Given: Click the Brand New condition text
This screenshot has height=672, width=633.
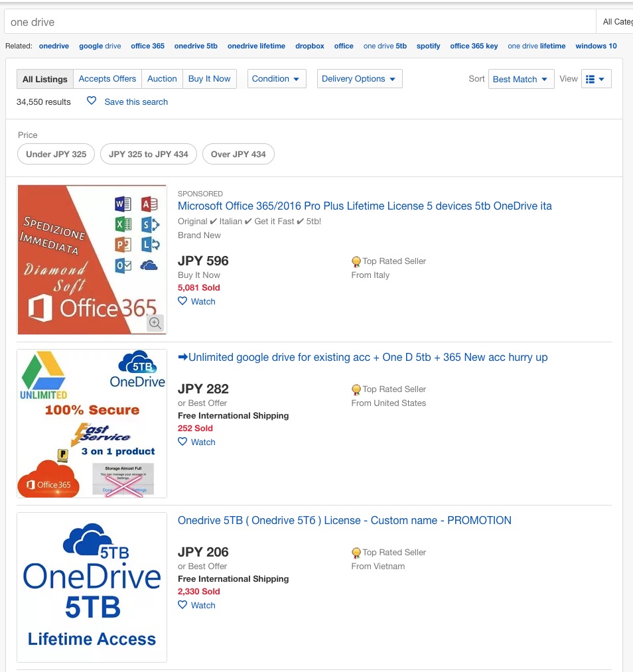Looking at the screenshot, I should [199, 235].
